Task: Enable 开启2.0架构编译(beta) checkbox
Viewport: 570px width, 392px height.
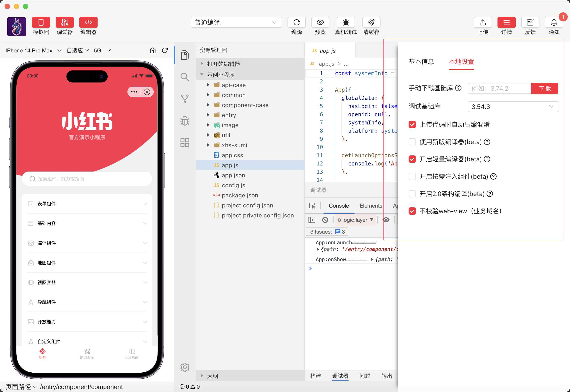Action: [x=412, y=194]
